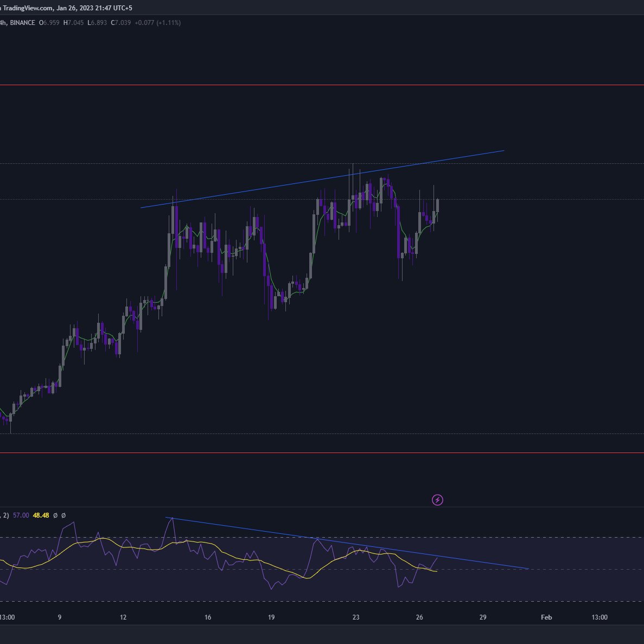Image resolution: width=644 pixels, height=644 pixels.
Task: Click the open price value 6.959
Action: point(51,23)
